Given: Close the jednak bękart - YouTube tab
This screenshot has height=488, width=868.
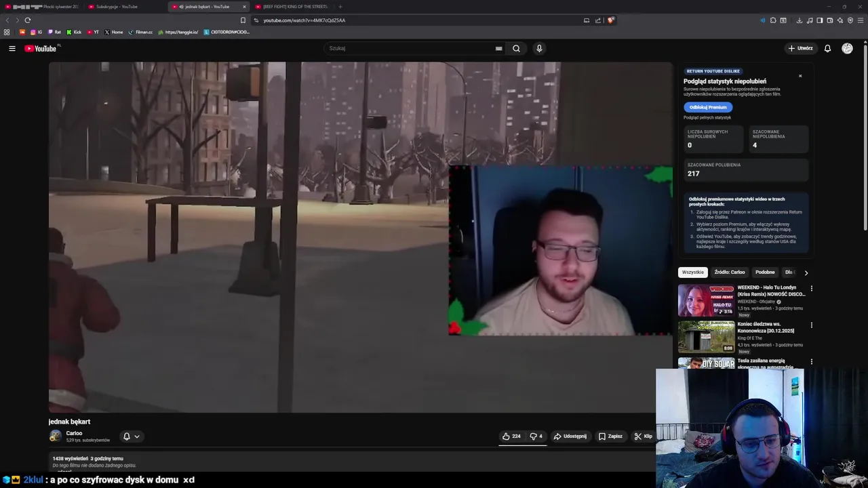Looking at the screenshot, I should [x=243, y=7].
